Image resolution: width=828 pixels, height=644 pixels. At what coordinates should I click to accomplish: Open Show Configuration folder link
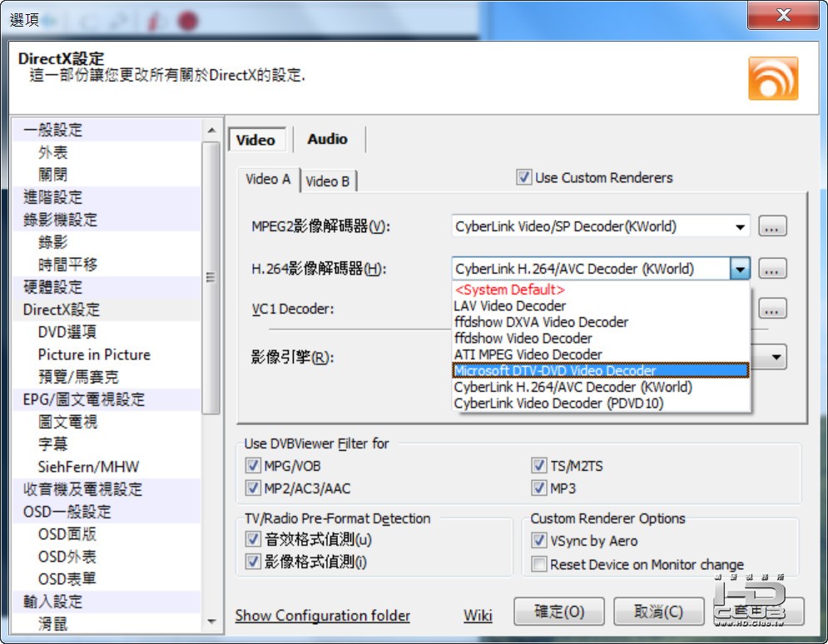click(323, 616)
